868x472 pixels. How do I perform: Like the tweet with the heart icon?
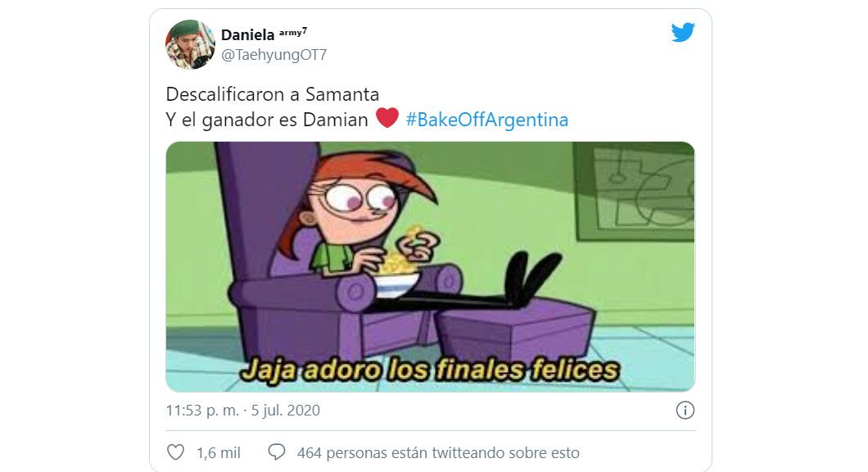click(175, 452)
